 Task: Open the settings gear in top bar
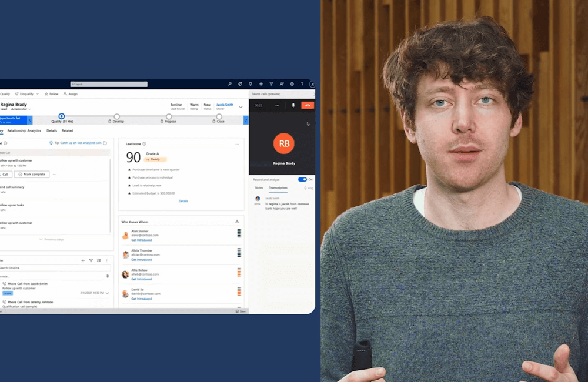pyautogui.click(x=292, y=84)
